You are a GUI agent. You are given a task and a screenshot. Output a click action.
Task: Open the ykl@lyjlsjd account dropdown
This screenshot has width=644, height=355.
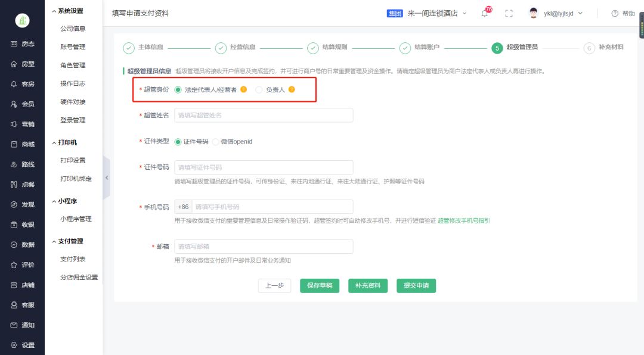[x=558, y=13]
